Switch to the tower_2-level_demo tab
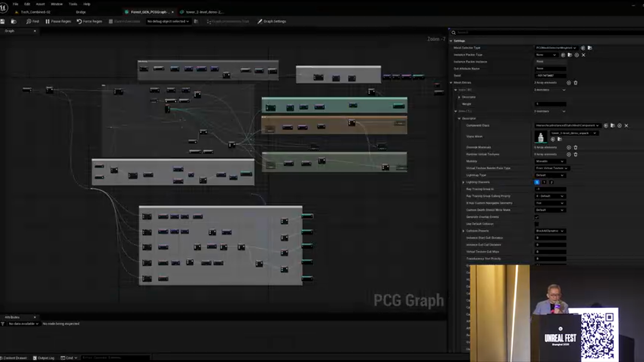Viewport: 644px width, 362px height. click(x=204, y=12)
